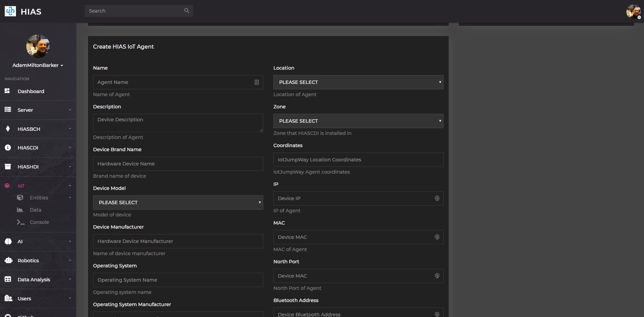
Task: Expand the Server menu arrow
Action: point(70,110)
